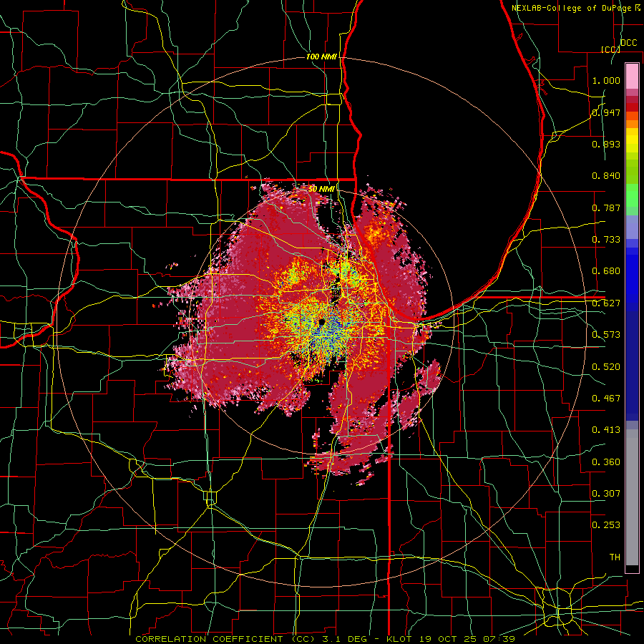Click the 50 NMI range ring label
This screenshot has height=644, width=644.
[x=321, y=189]
